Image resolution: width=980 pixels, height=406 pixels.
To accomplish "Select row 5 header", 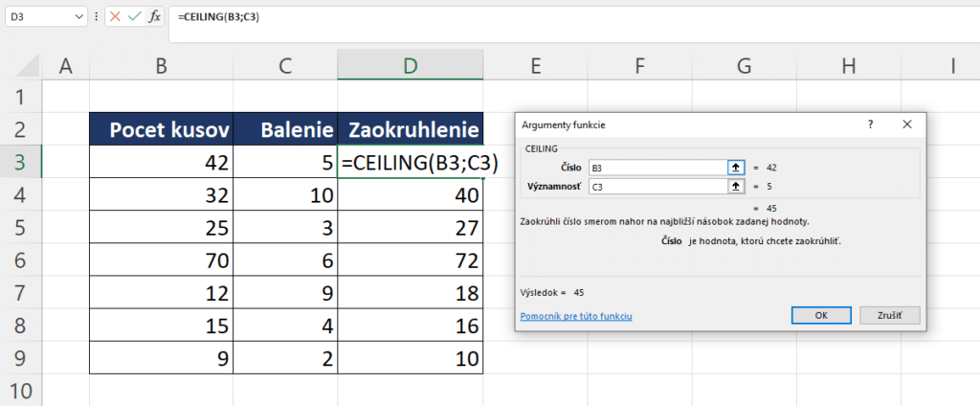I will point(21,226).
